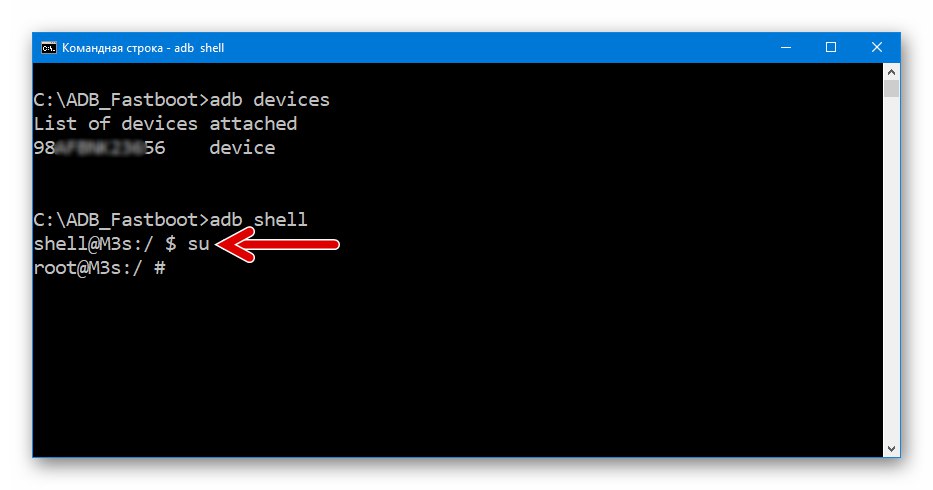The image size is (933, 490).
Task: Click at the "root@M3s:/ #" prompt
Action: pos(98,269)
